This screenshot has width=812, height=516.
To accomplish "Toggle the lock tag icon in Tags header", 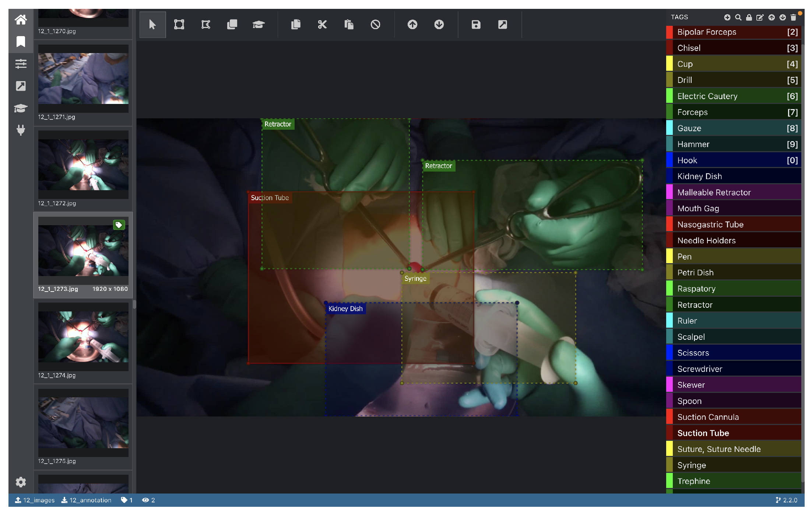I will pyautogui.click(x=749, y=17).
